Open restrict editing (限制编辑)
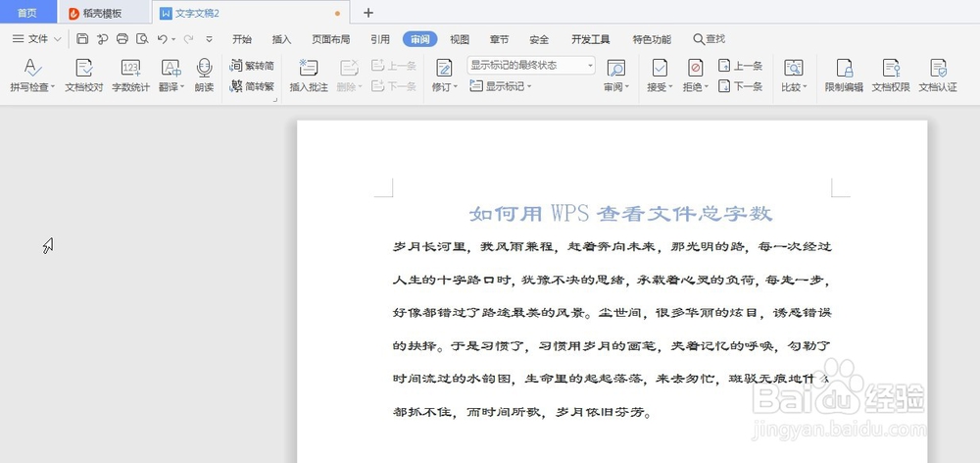The height and width of the screenshot is (463, 980). pos(845,76)
